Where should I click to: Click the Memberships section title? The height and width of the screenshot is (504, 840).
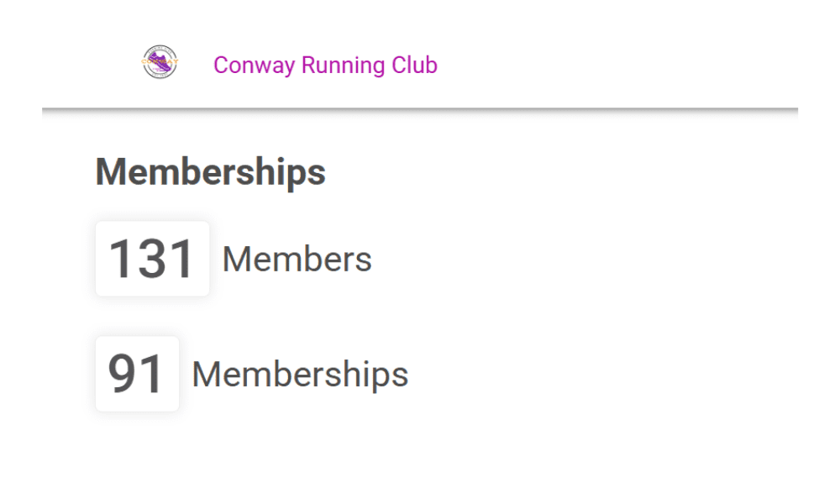pos(211,172)
